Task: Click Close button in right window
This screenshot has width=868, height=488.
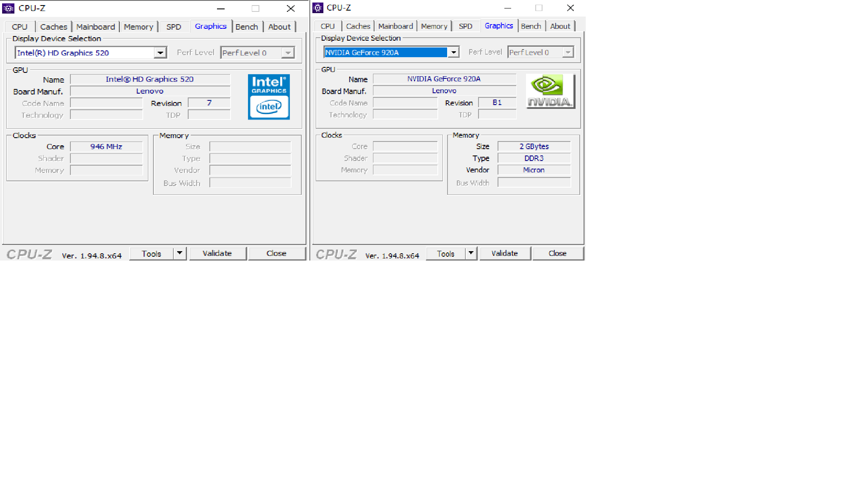Action: [x=558, y=253]
